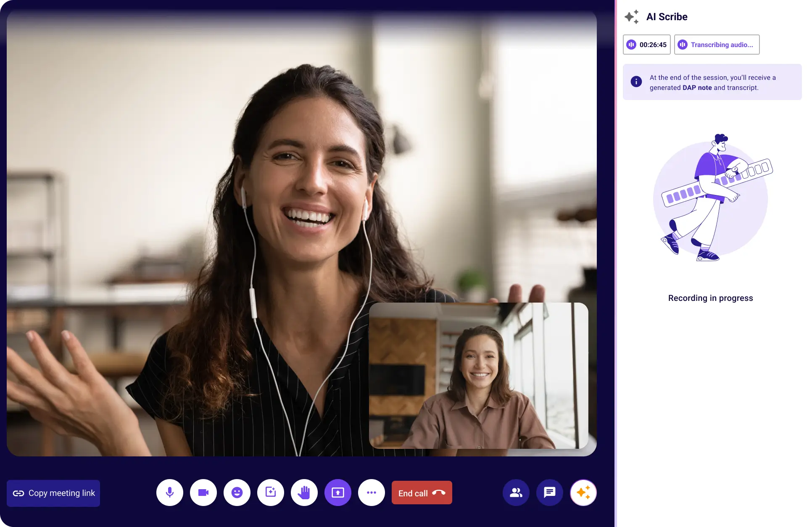
Task: Click the AI Scribe panel title
Action: coord(667,17)
